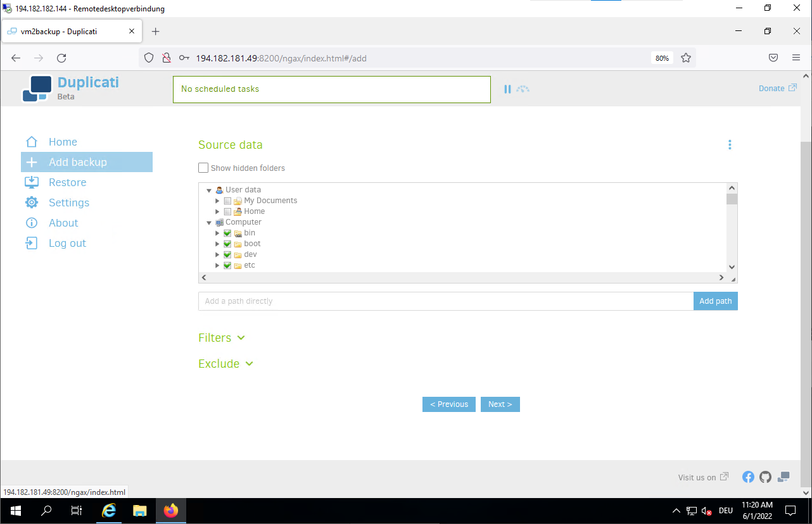Expand the etc folder tree node
Image resolution: width=812 pixels, height=524 pixels.
pyautogui.click(x=217, y=265)
